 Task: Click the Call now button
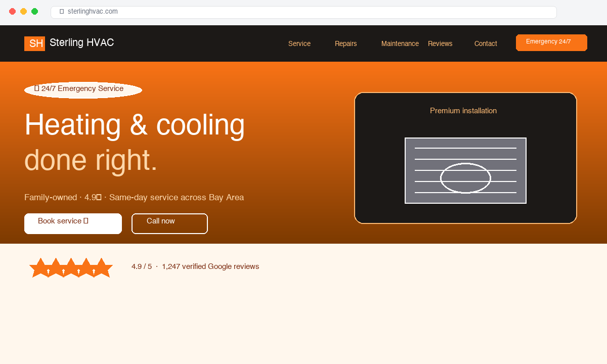[169, 223]
